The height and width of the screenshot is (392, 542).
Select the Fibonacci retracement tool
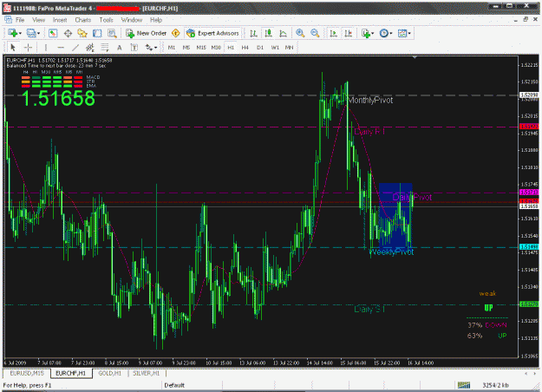tap(105, 48)
